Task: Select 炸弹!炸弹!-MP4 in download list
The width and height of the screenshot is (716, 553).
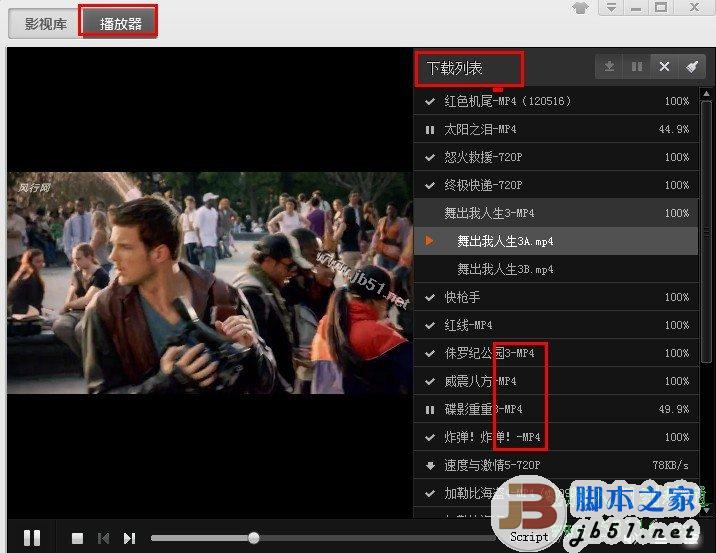Action: (x=556, y=437)
